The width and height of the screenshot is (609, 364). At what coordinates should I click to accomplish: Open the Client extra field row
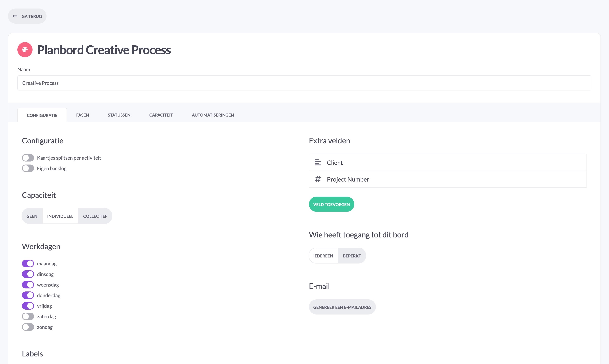click(x=448, y=162)
